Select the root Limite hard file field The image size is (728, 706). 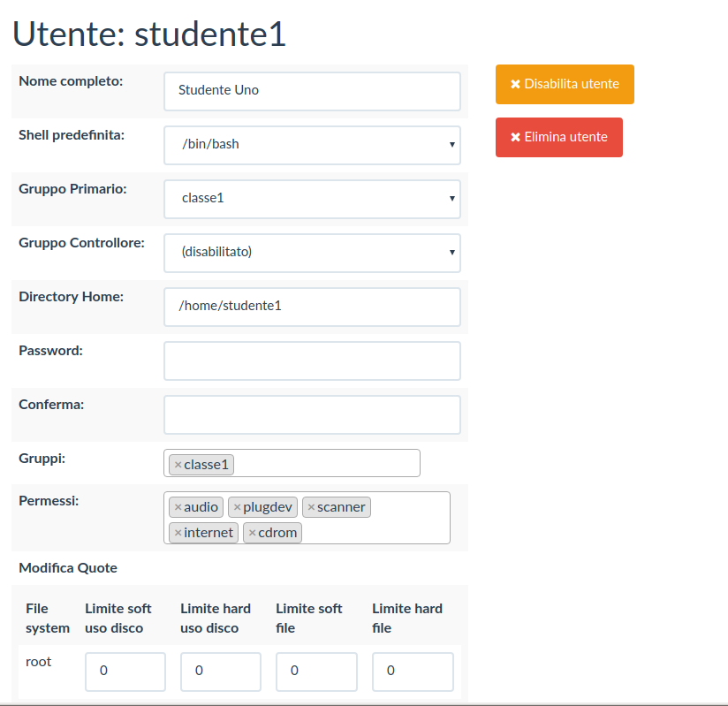[413, 672]
